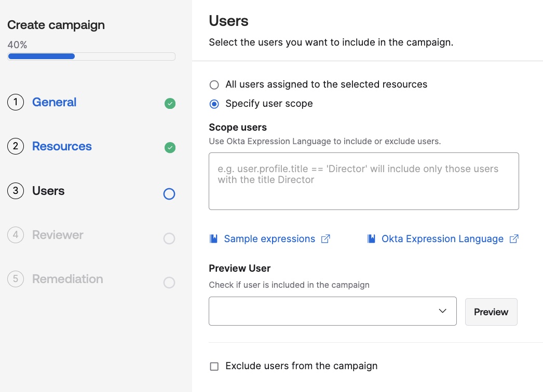Focus the Scope users expression text area
The image size is (543, 392).
[363, 181]
